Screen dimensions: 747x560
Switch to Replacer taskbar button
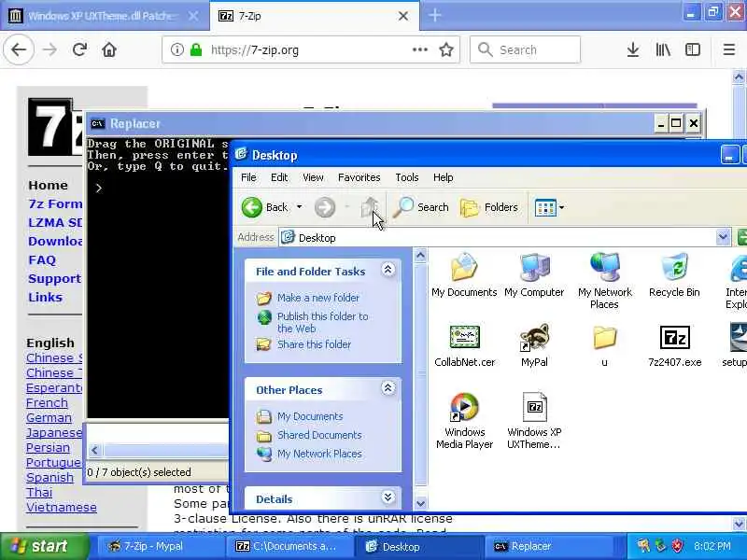[x=548, y=547]
